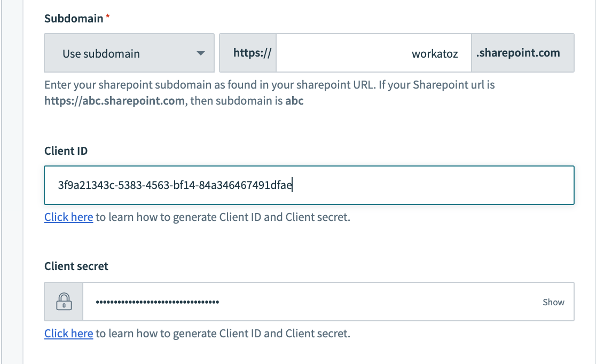596x364 pixels.
Task: Click the padlock icon in Client secret
Action: point(64,302)
